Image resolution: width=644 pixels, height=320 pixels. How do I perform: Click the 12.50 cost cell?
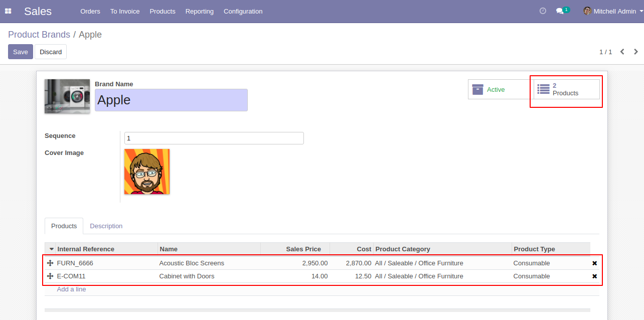coord(351,276)
